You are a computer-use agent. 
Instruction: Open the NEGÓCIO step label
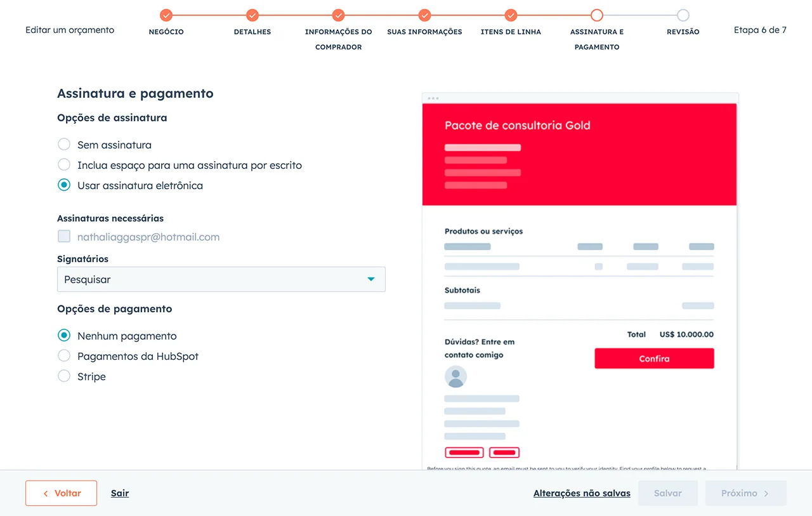(166, 32)
